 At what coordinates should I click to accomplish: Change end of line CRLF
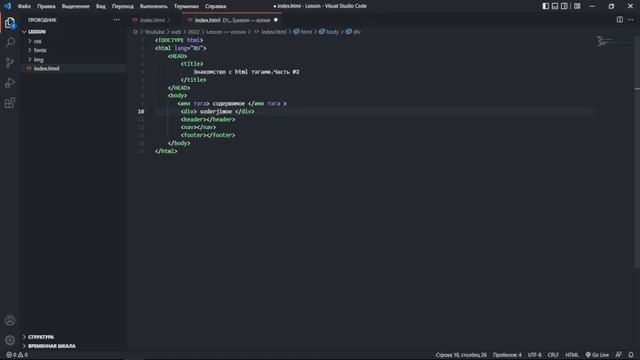(553, 355)
